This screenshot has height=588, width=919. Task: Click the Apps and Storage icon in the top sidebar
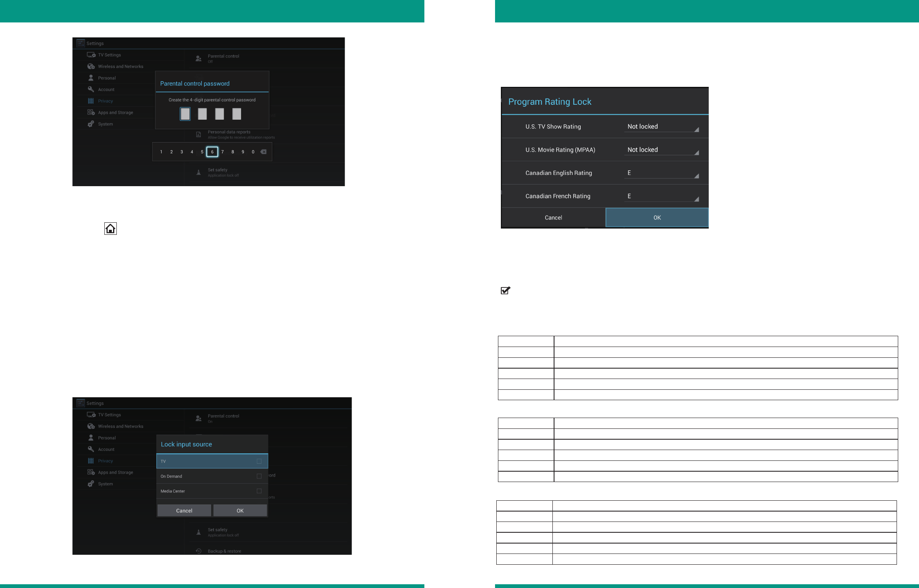coord(91,113)
